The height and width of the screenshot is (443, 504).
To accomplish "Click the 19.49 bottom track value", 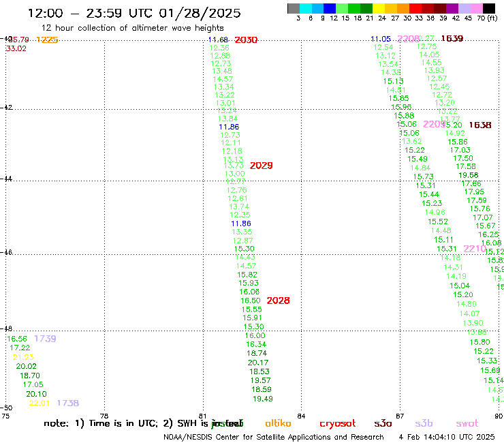I will [x=263, y=399].
